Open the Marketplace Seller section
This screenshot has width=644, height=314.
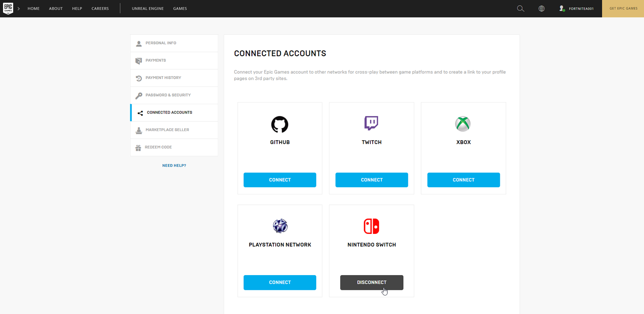click(x=174, y=130)
